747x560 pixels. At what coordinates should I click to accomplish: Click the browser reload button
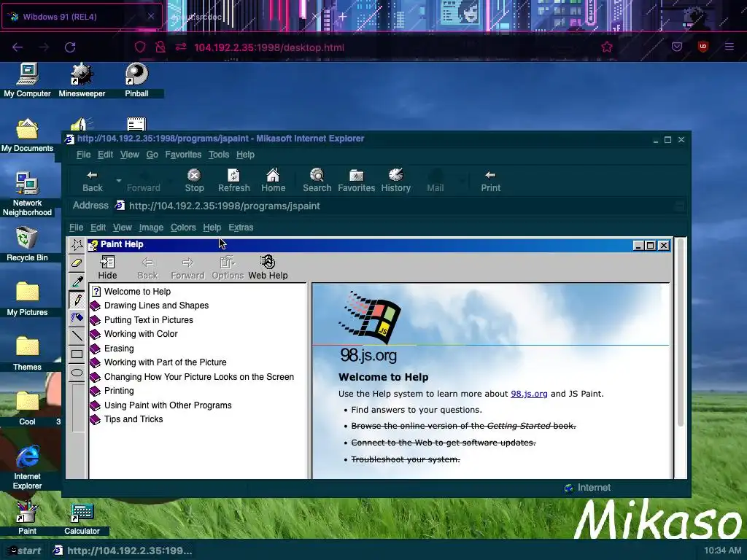(x=70, y=47)
